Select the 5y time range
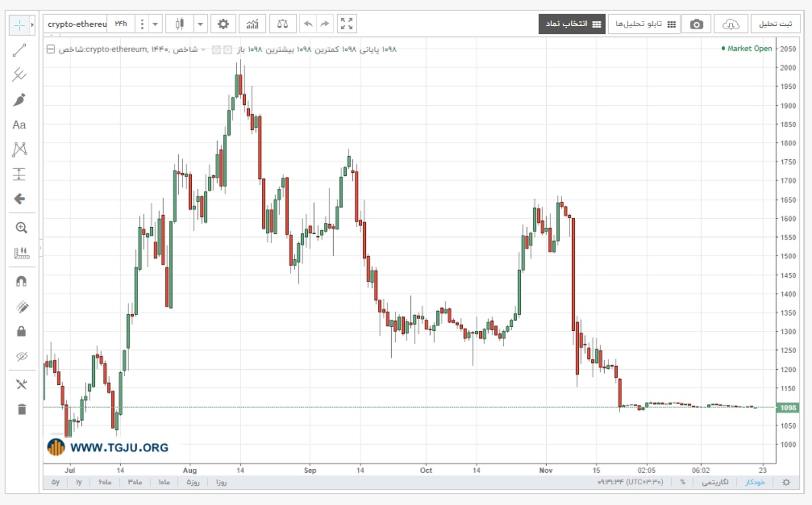Screen dimensions: 812x505 coord(56,482)
